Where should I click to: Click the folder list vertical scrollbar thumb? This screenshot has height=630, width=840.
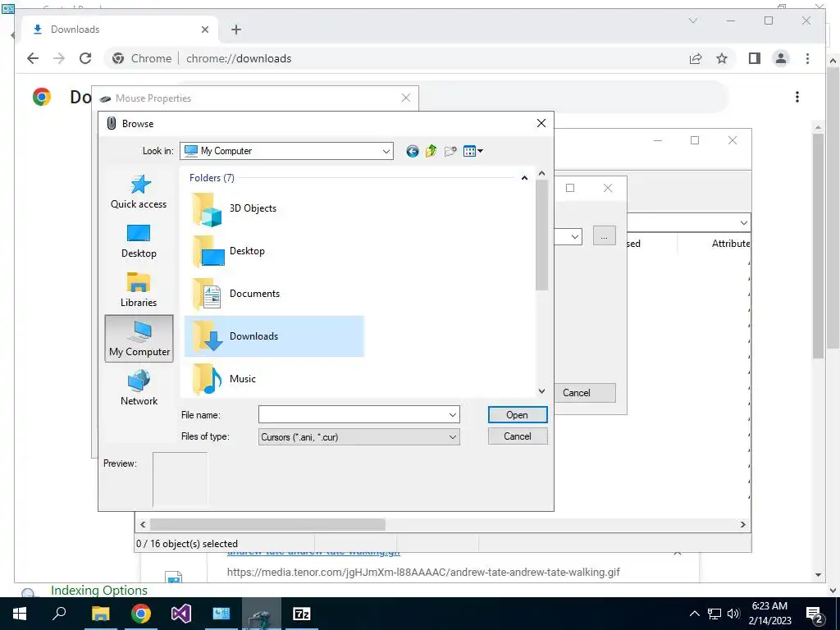click(x=541, y=235)
